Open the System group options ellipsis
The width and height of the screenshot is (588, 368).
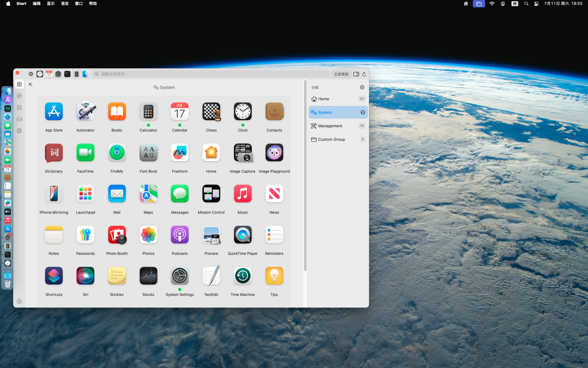click(363, 113)
